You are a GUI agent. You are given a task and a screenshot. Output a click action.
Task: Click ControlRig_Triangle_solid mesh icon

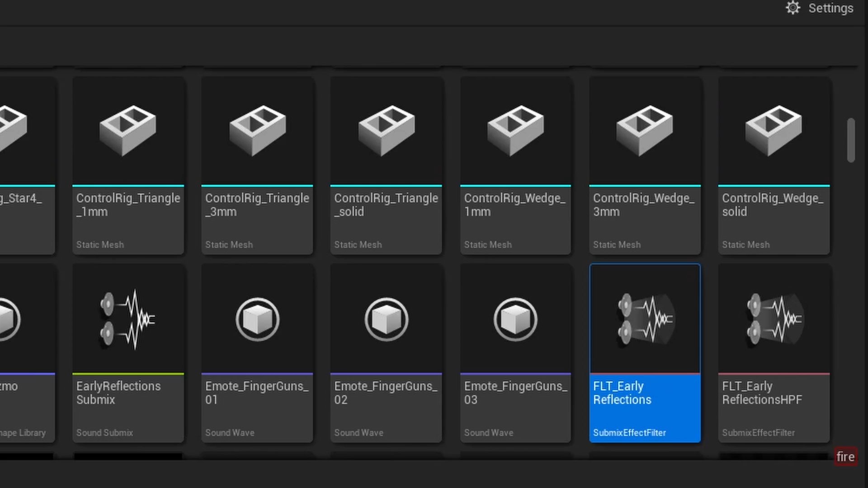click(386, 131)
